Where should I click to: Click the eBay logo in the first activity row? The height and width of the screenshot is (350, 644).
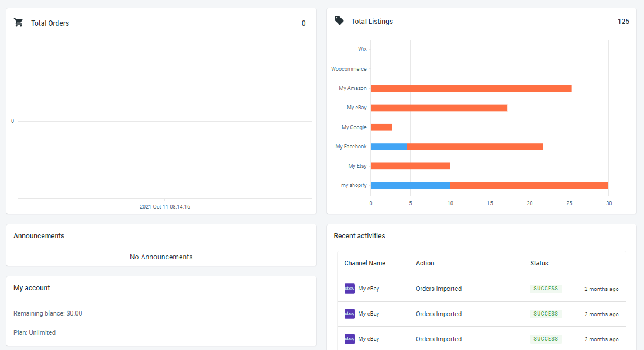pos(350,289)
